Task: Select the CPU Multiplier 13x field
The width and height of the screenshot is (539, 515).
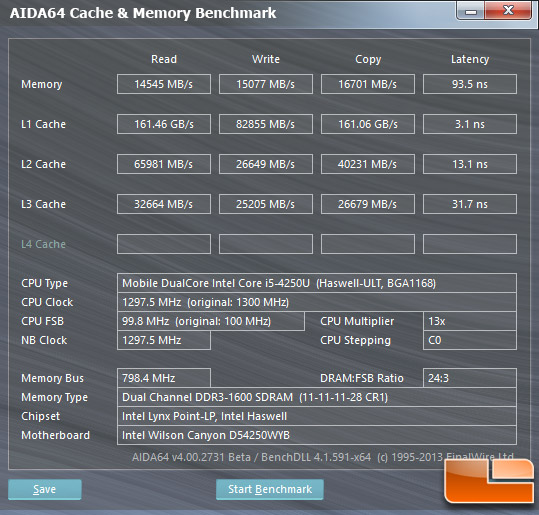Action: [x=470, y=321]
